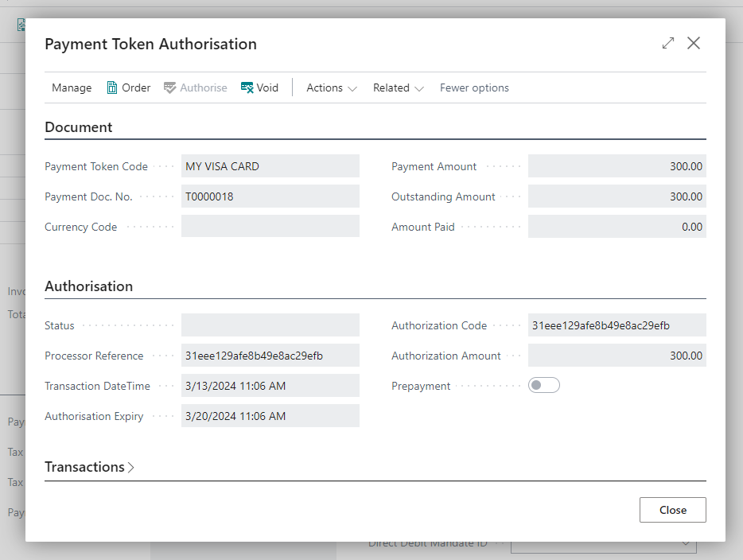
Task: Click the empty Status field
Action: (x=270, y=325)
